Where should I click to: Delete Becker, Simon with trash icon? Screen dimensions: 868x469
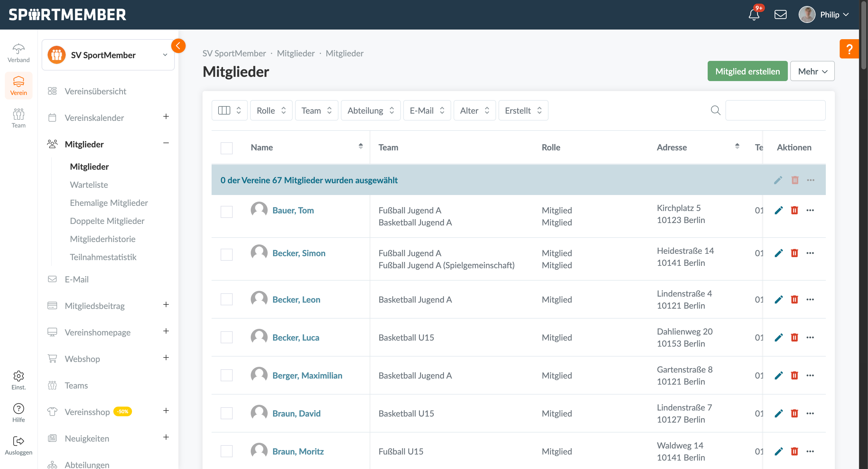[x=794, y=253]
